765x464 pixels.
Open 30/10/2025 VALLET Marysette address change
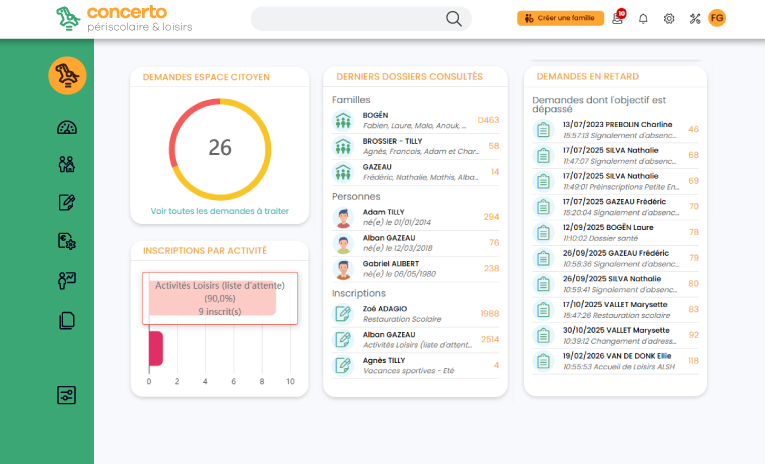[x=615, y=335]
